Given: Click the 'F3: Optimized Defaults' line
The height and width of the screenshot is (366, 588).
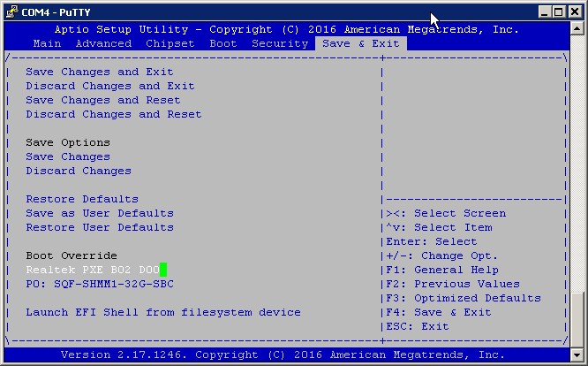Looking at the screenshot, I should [x=464, y=298].
